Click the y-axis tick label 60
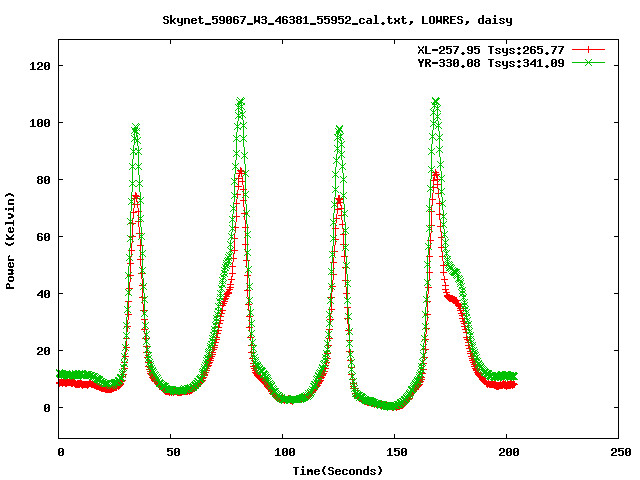Viewport: 640px width, 480px height. (x=44, y=237)
